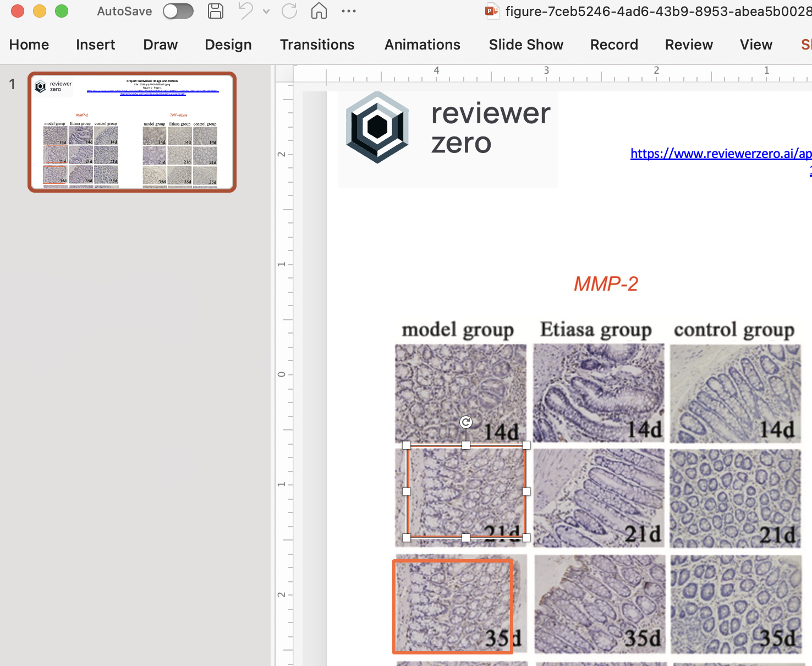Switch to the Record tab
The height and width of the screenshot is (666, 812).
click(x=614, y=45)
